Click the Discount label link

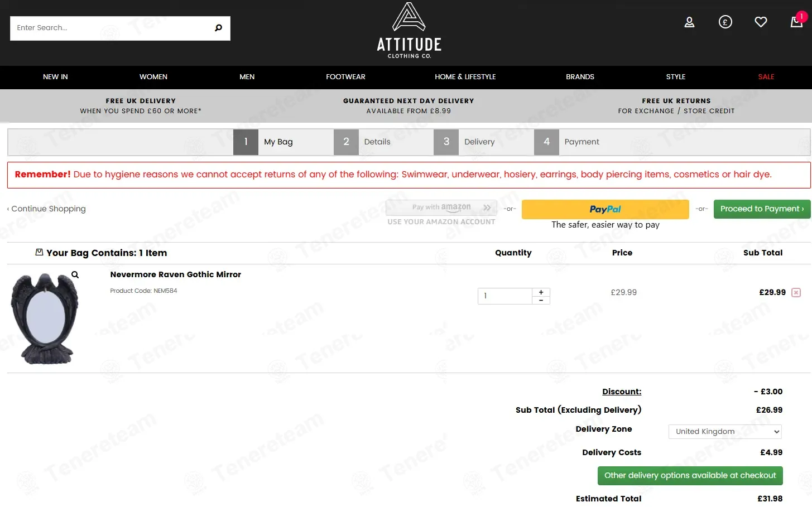[622, 392]
